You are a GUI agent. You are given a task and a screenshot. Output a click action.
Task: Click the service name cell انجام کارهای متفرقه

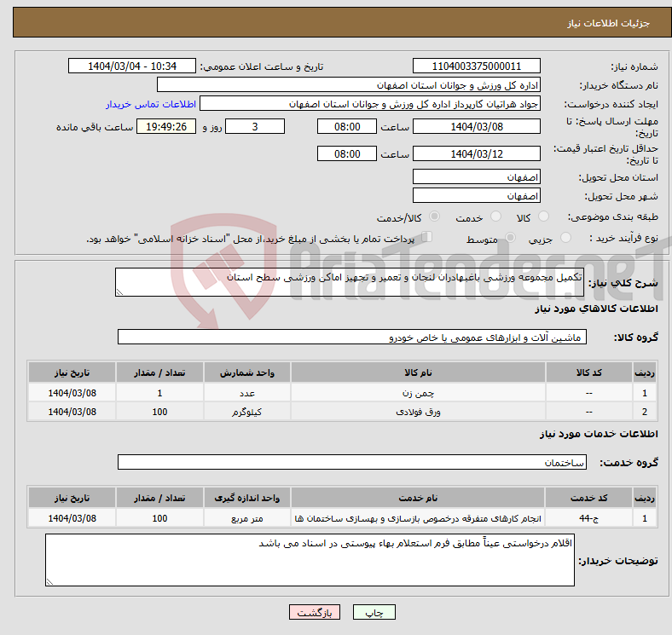418,518
